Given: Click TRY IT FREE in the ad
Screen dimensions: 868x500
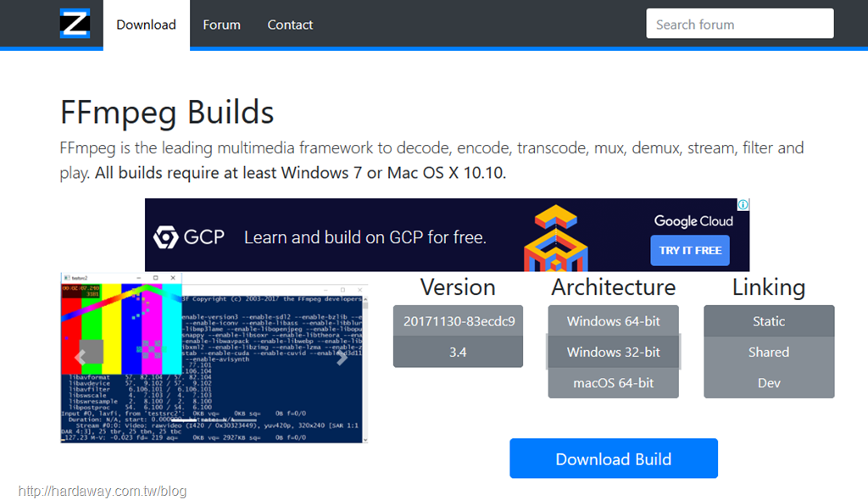Looking at the screenshot, I should [x=690, y=250].
